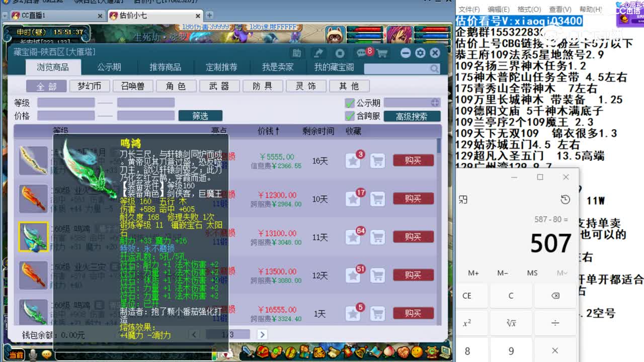Click the 筛选 filter button
Image resolution: width=644 pixels, height=362 pixels.
pyautogui.click(x=200, y=116)
